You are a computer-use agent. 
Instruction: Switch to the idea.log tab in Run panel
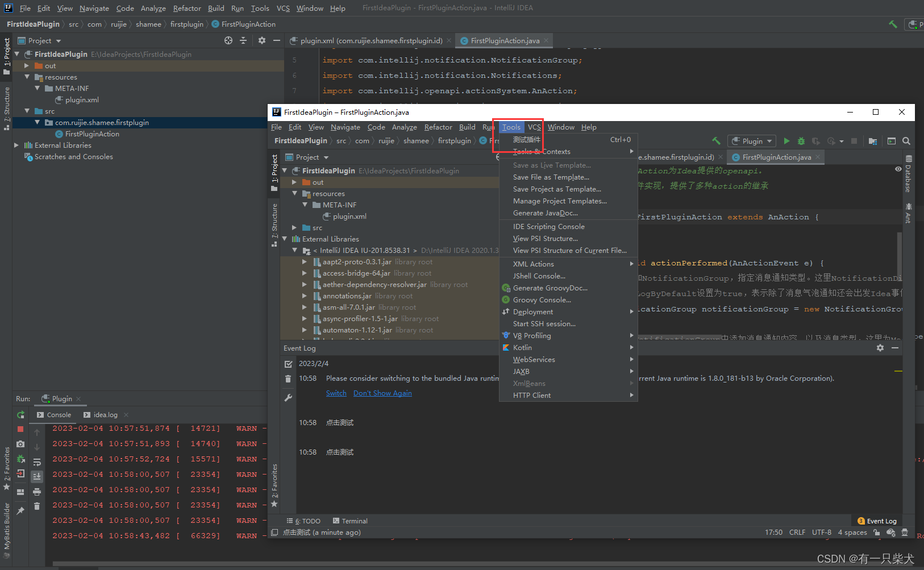point(105,415)
